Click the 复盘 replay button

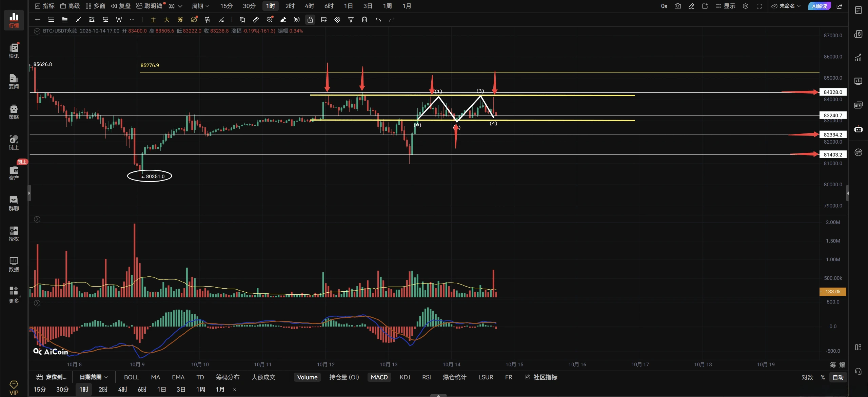point(121,6)
